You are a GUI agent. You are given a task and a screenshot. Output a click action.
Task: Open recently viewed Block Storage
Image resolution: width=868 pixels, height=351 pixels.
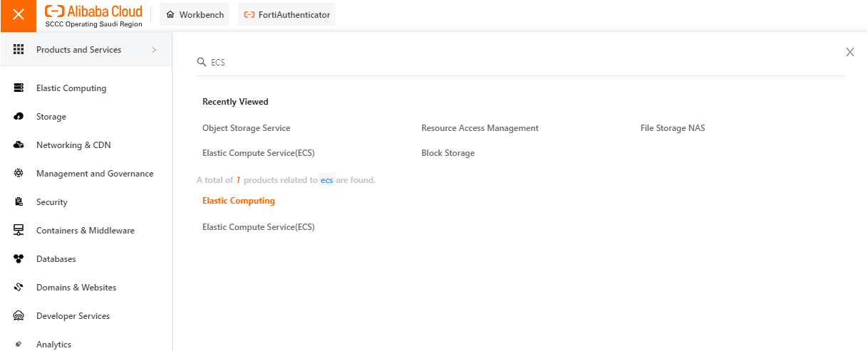(448, 153)
